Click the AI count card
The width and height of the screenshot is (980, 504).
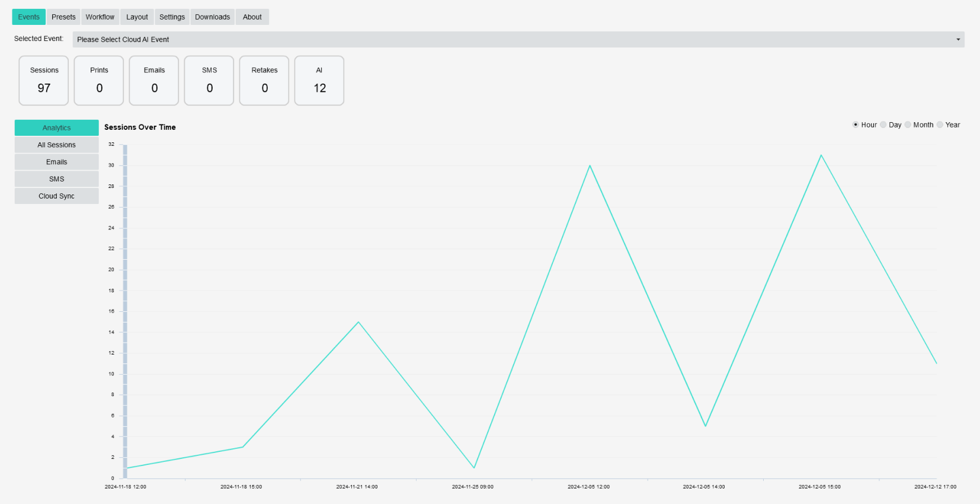click(x=319, y=81)
